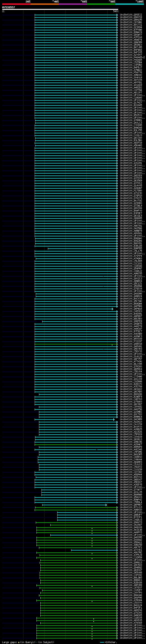Select hit label UniRef100_A9BKS0
Viewport: 146px width, 644px height.
tap(131, 510)
